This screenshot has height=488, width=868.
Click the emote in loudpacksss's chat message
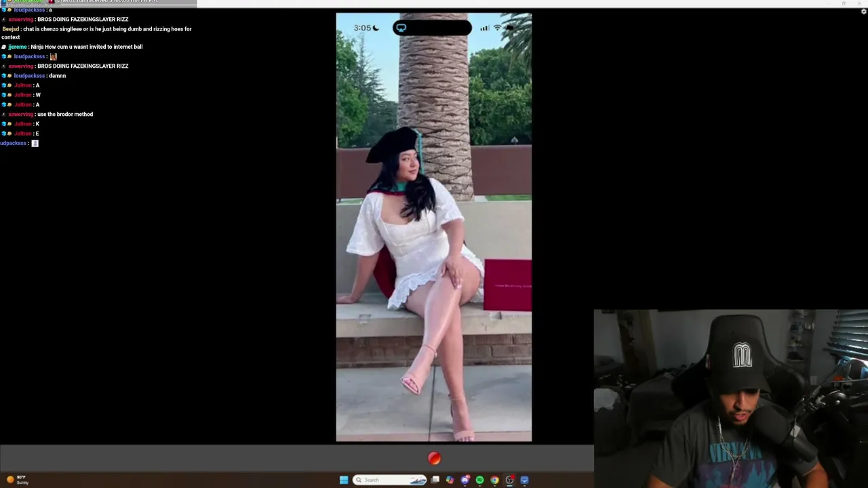pos(54,56)
